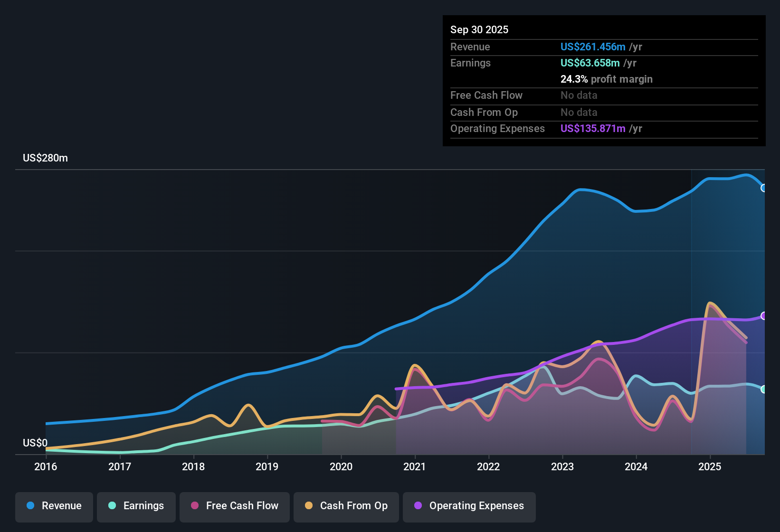This screenshot has width=780, height=532.
Task: Select the Revenue endpoint marker on chart
Action: click(764, 188)
